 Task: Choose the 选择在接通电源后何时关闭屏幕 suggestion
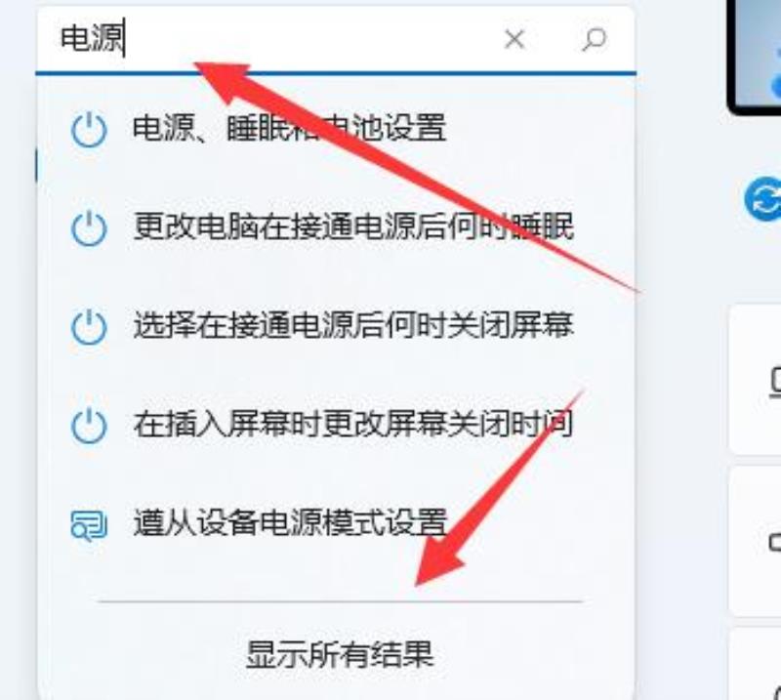[336, 326]
